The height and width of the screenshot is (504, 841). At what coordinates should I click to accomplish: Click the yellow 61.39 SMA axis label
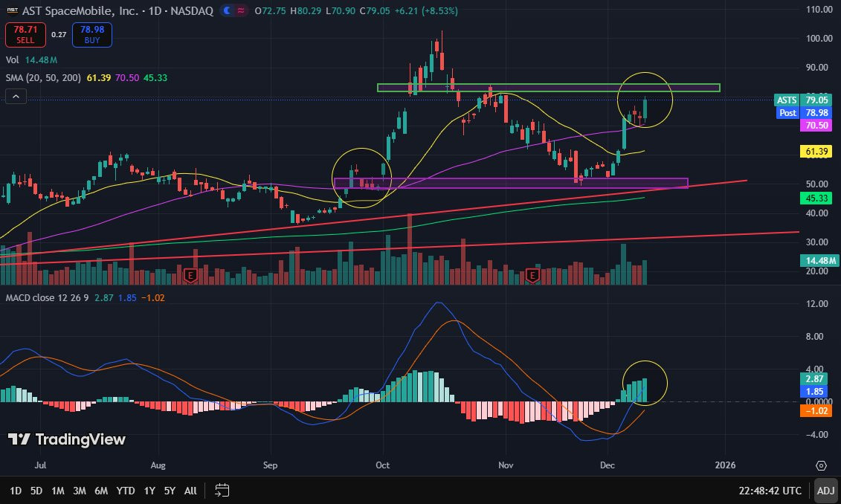[x=816, y=152]
